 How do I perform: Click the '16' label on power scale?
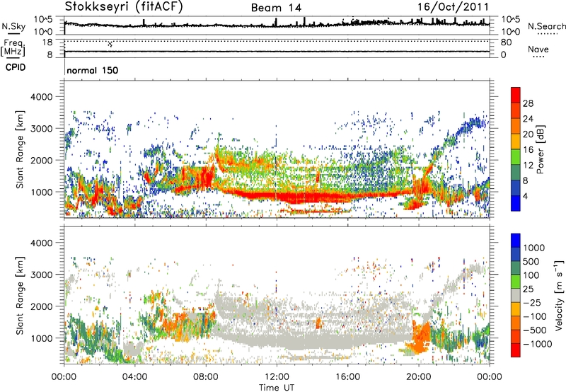[528, 150]
